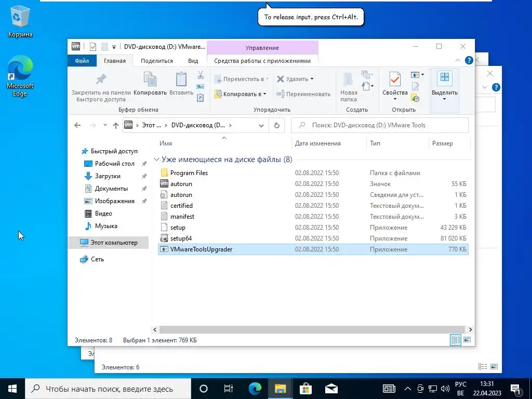Click the search box for DVD-дисковод

point(380,125)
